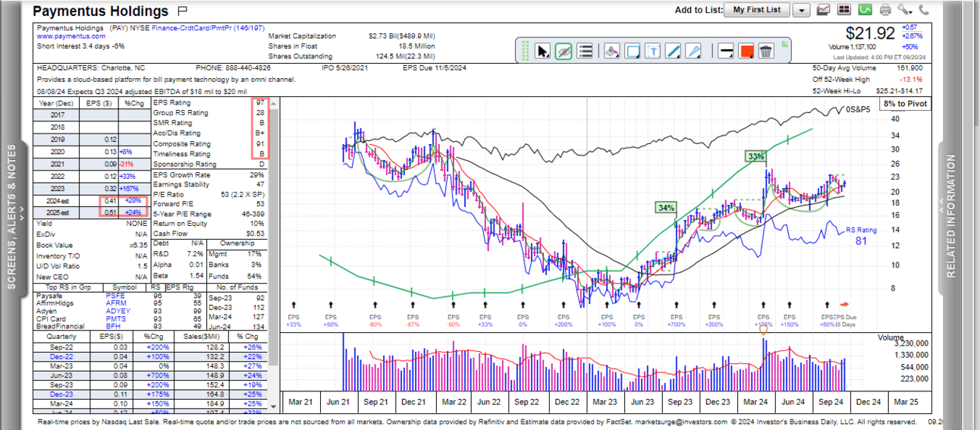Toggle the green pattern recognition icon

pos(865,10)
